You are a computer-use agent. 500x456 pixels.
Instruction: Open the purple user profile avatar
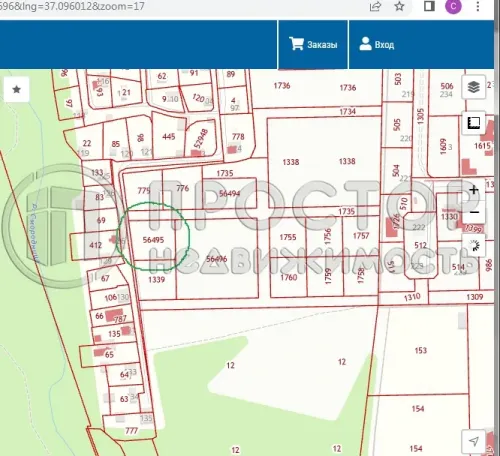click(453, 6)
